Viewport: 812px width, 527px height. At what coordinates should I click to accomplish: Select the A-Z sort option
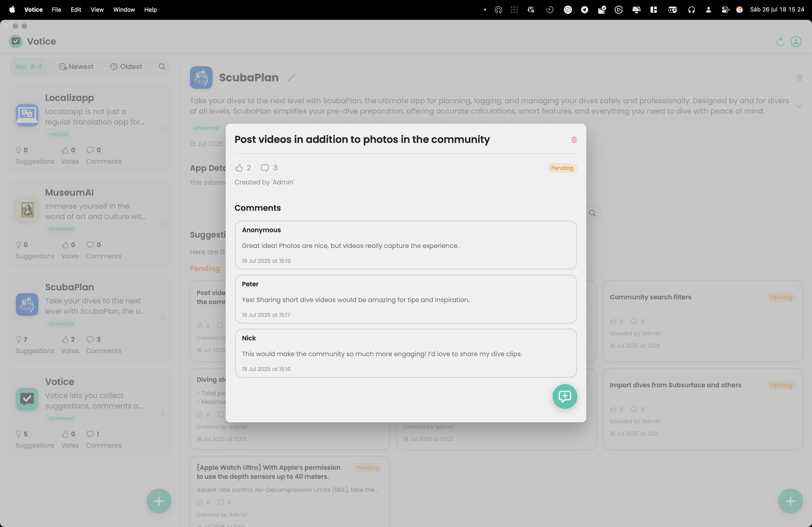(x=29, y=67)
